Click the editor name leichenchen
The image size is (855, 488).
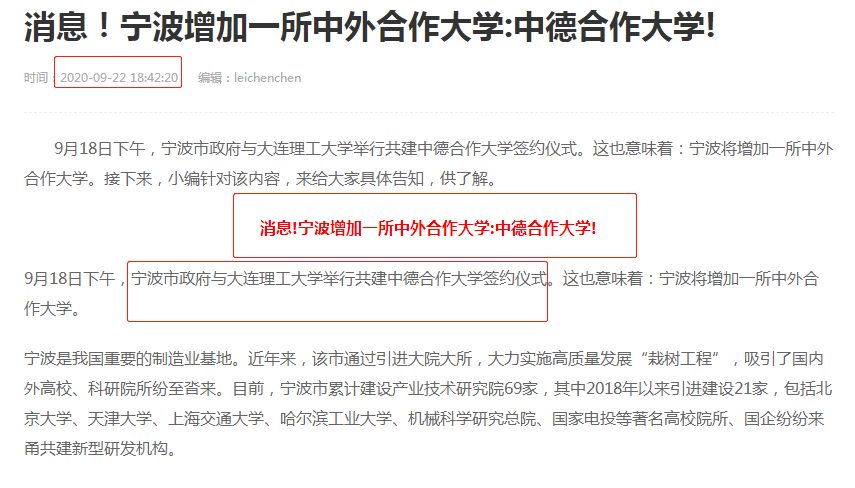[267, 77]
